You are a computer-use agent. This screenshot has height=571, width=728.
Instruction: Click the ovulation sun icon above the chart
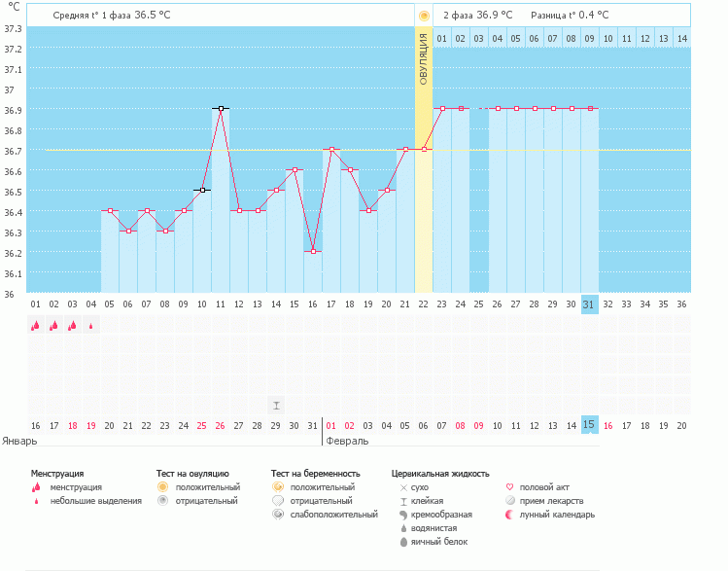(x=424, y=16)
